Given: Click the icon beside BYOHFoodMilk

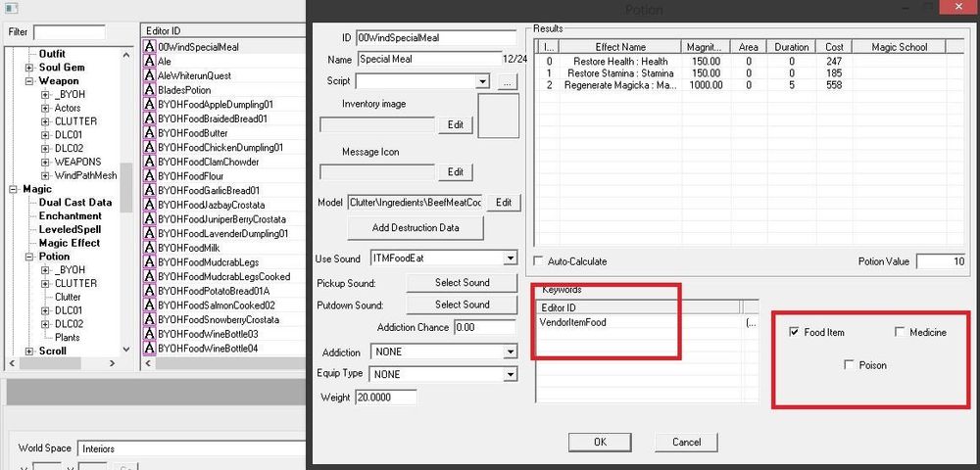Looking at the screenshot, I should [x=149, y=248].
